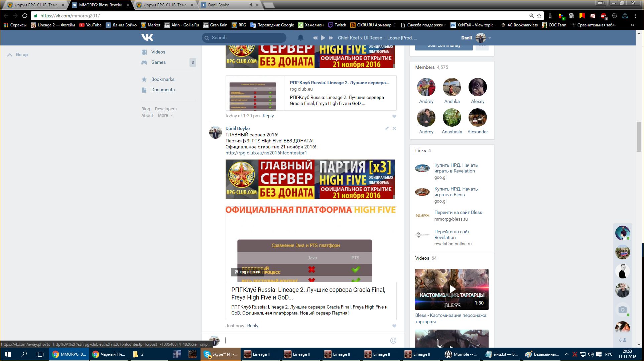Open the volume icon in the system tray
This screenshot has height=361, width=644.
[591, 354]
